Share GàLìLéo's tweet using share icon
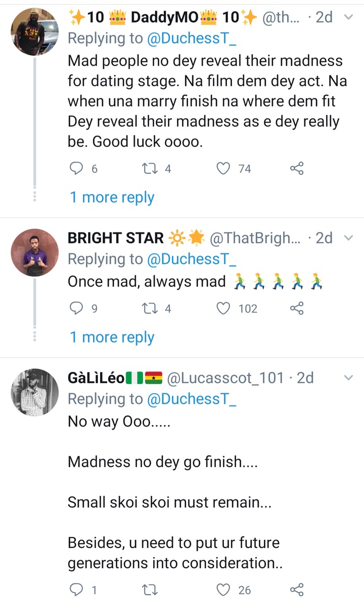 point(297,589)
